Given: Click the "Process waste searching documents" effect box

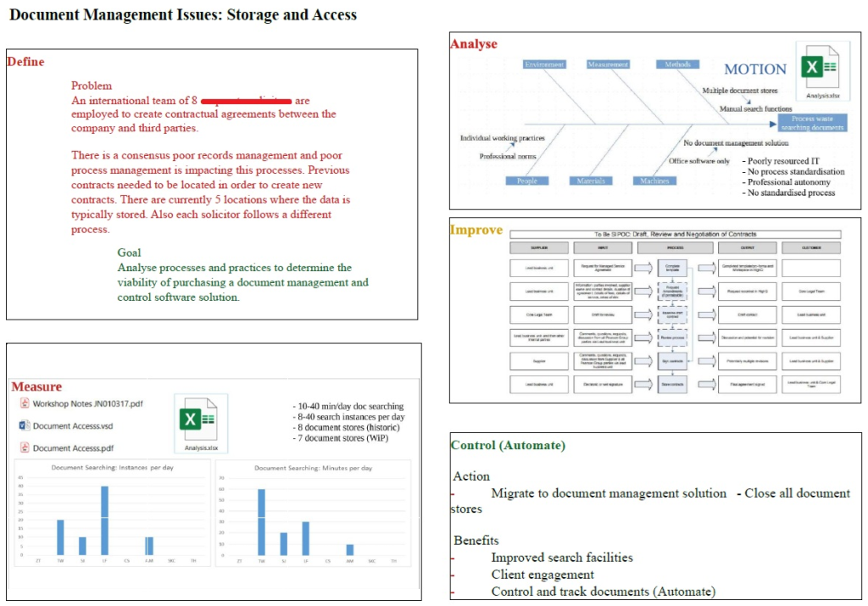Looking at the screenshot, I should (812, 123).
